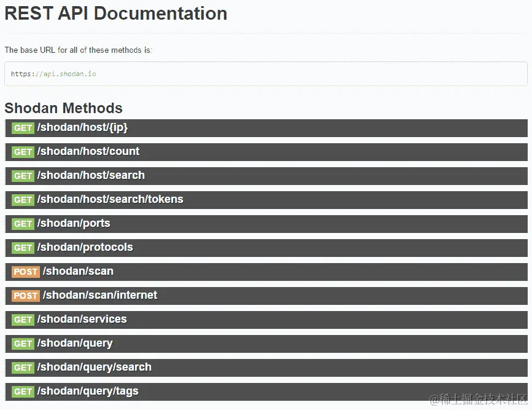Expand the /shodan/scan/internet method row
This screenshot has width=532, height=410.
point(267,296)
